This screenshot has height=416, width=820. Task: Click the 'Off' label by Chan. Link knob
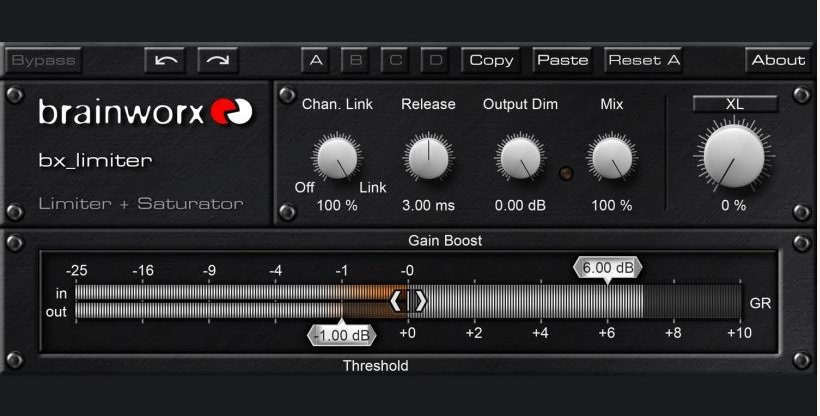coord(304,187)
